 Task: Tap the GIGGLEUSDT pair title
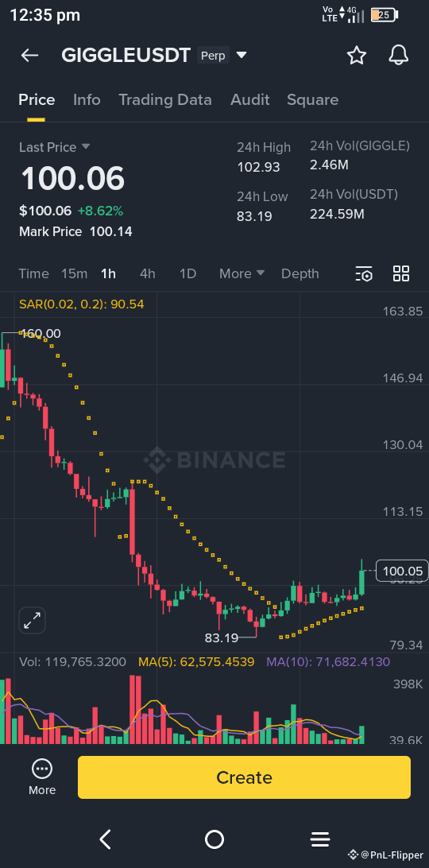click(126, 56)
